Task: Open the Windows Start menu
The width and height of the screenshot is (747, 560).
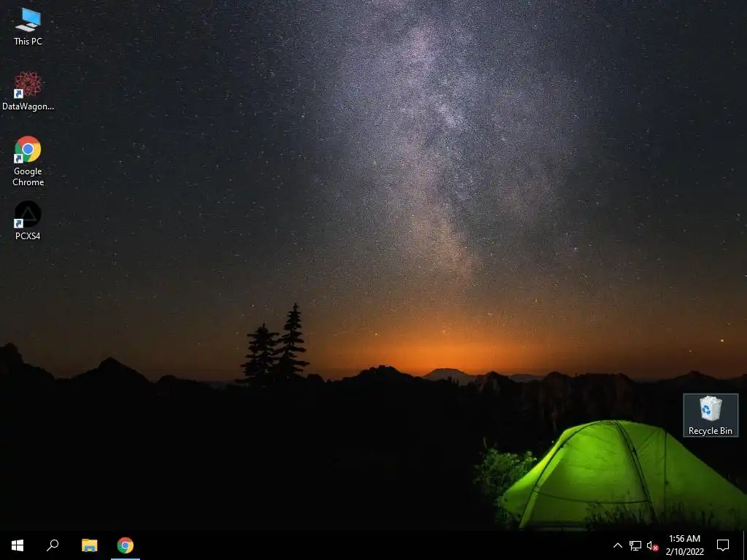Action: [x=18, y=545]
